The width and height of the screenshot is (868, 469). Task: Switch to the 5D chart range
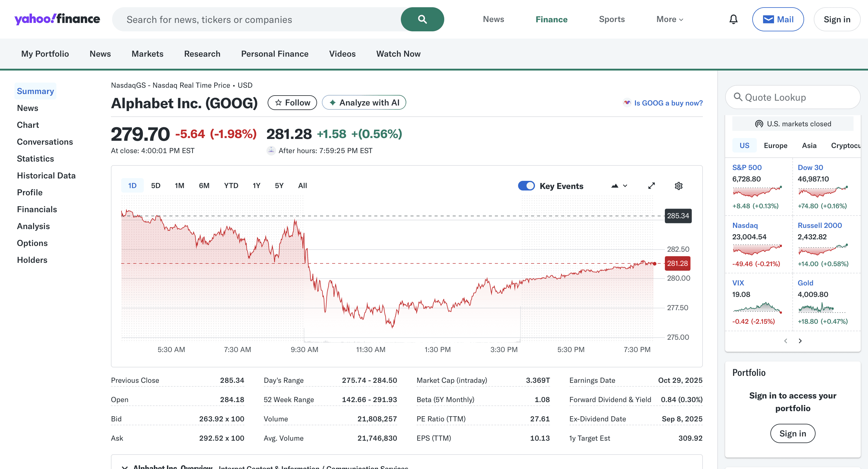tap(156, 185)
